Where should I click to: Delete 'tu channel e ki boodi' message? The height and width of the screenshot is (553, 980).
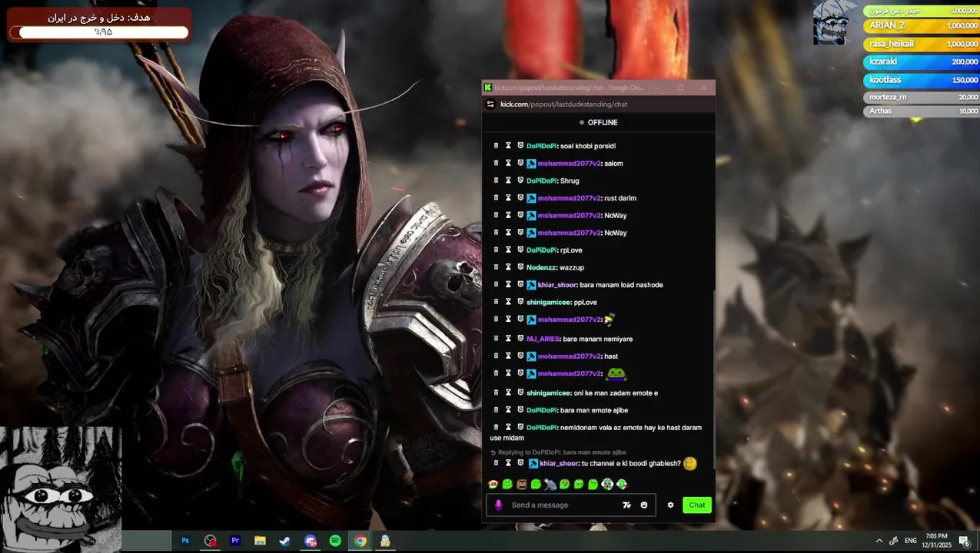tap(496, 463)
